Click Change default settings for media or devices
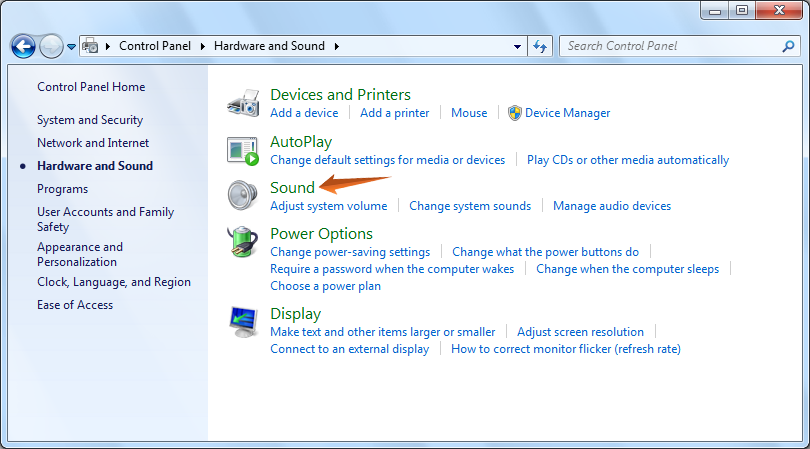The width and height of the screenshot is (810, 449). (x=387, y=160)
